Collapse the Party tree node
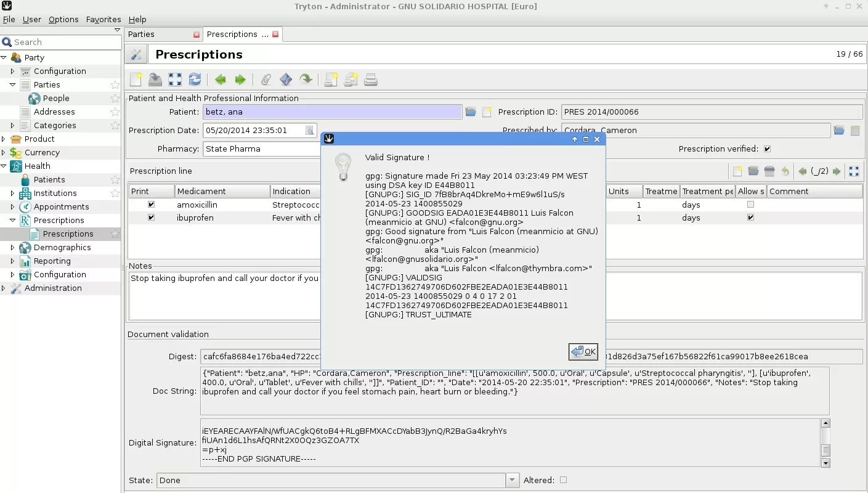The height and width of the screenshot is (493, 868). pyautogui.click(x=4, y=57)
